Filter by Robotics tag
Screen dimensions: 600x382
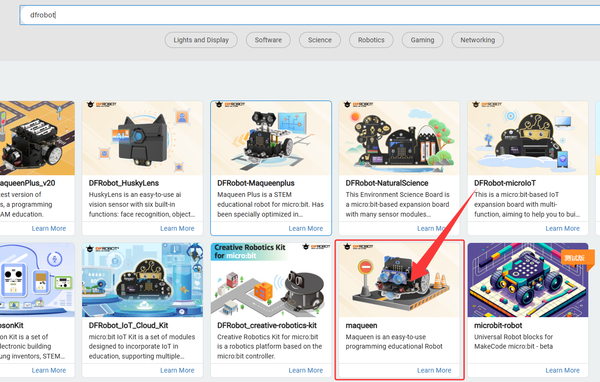371,40
